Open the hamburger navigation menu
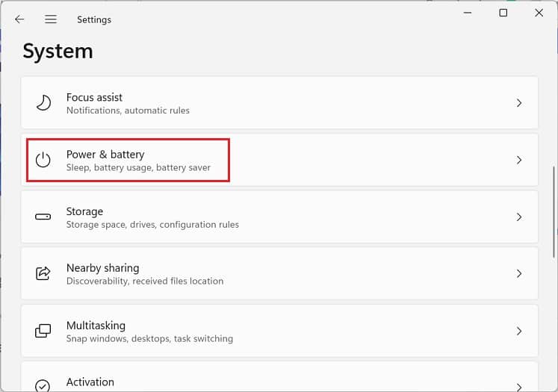This screenshot has height=392, width=558. coord(51,19)
